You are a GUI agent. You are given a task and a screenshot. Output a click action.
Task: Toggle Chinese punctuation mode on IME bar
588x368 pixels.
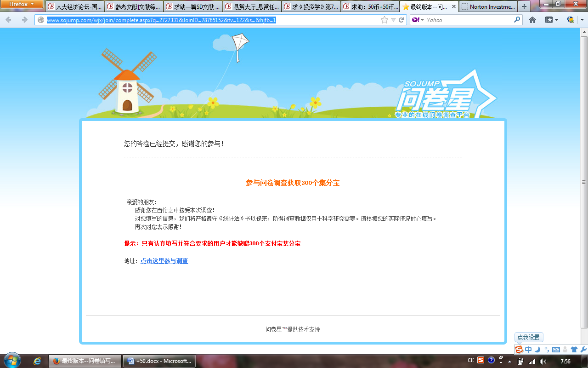(x=547, y=350)
